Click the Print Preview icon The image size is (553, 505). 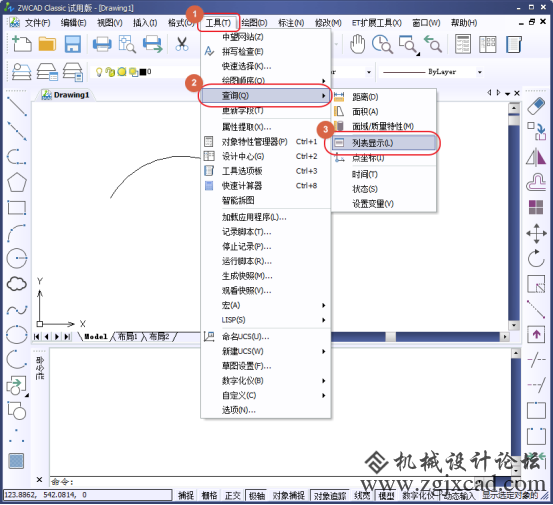(127, 44)
